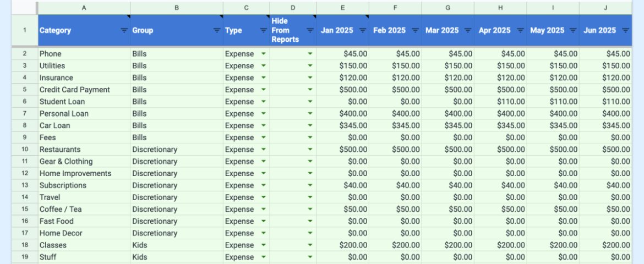This screenshot has width=644, height=264.
Task: Open filter icon on Jun 2025 header
Action: 625,30
